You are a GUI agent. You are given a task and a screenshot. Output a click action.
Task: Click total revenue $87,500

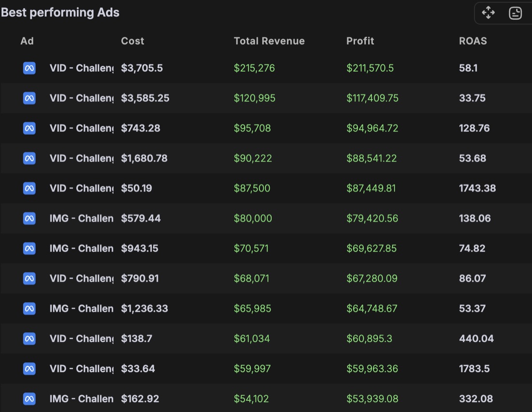click(252, 188)
